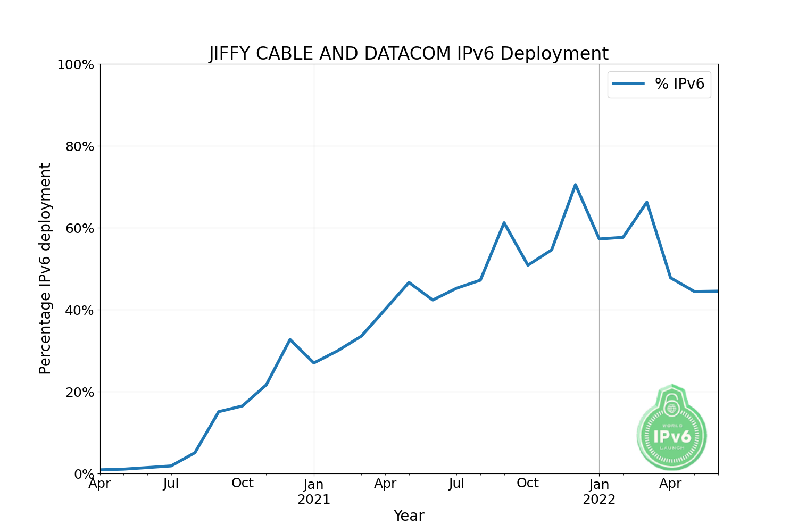Viewport: 798px width, 532px height.
Task: Click the blue line sample in the legend
Action: click(628, 84)
